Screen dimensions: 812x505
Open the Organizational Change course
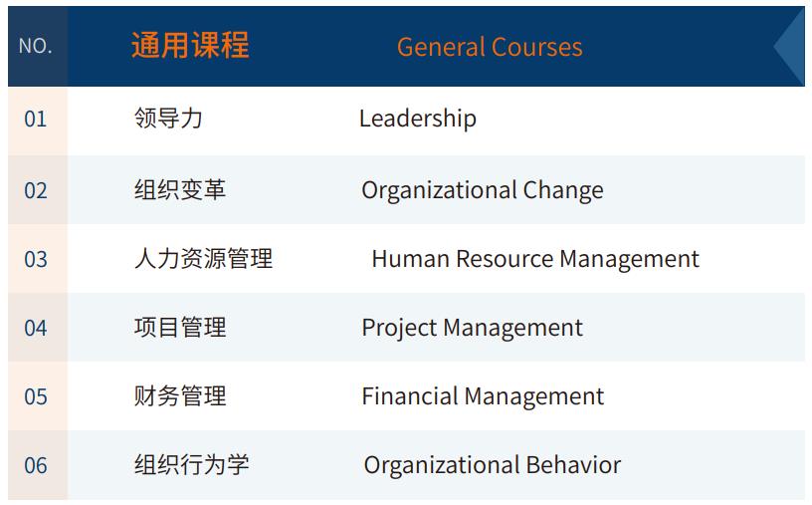482,190
